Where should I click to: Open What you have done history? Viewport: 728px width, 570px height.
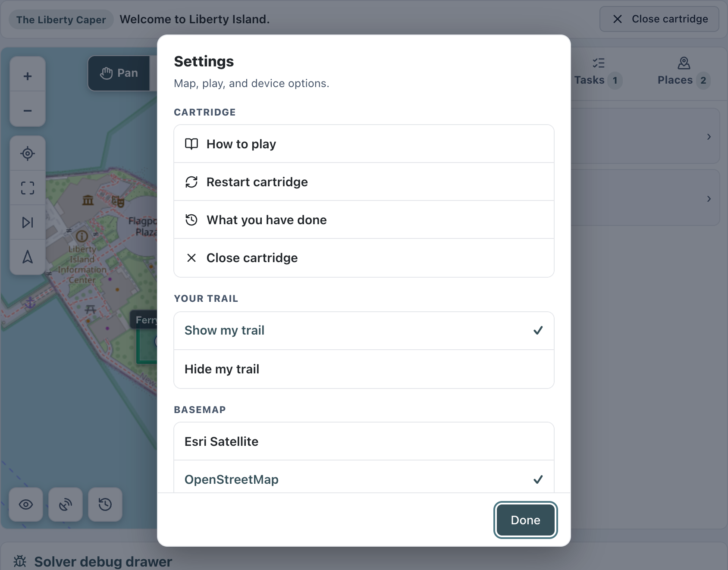tap(364, 220)
